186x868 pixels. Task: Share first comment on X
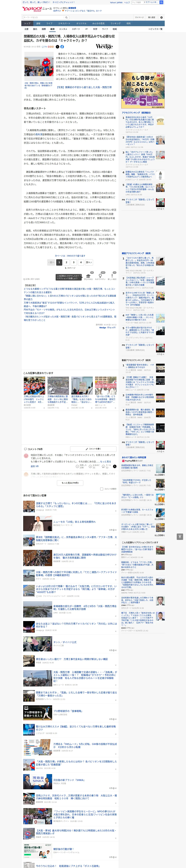[114, 466]
